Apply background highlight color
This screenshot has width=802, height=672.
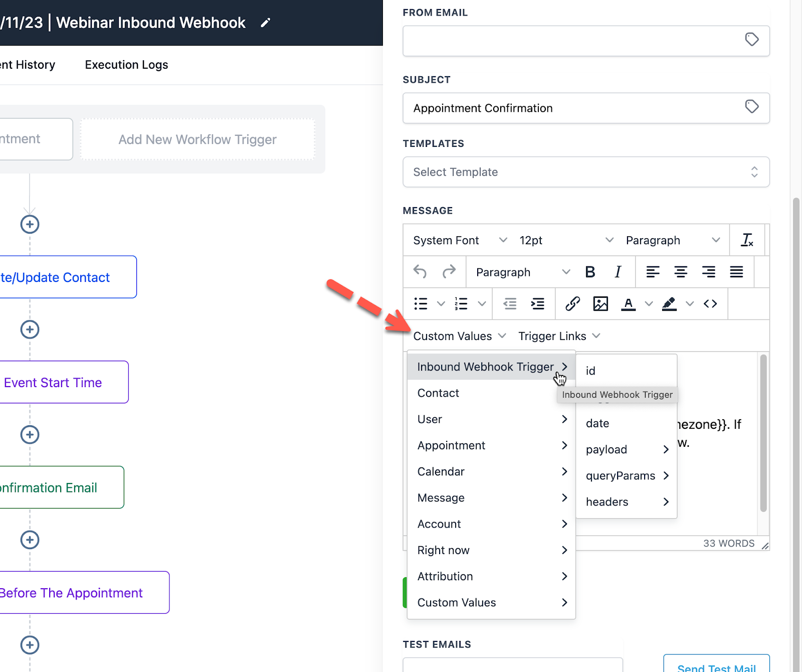[x=669, y=303]
